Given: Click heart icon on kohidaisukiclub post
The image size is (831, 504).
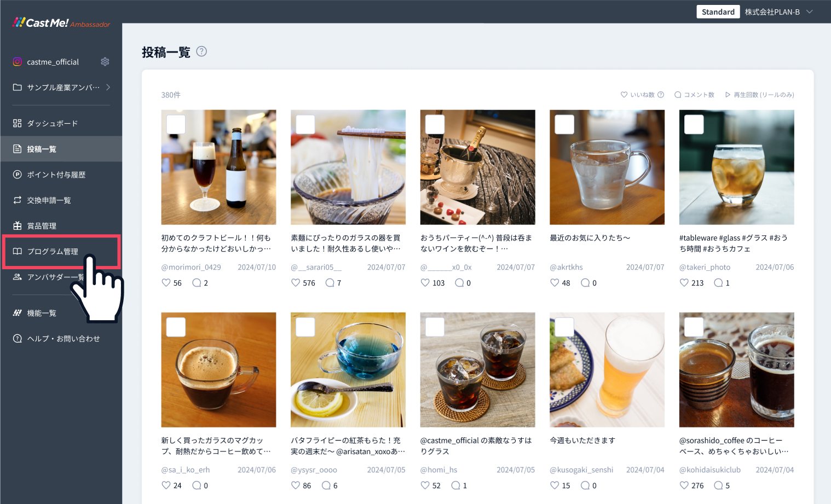Looking at the screenshot, I should (684, 485).
